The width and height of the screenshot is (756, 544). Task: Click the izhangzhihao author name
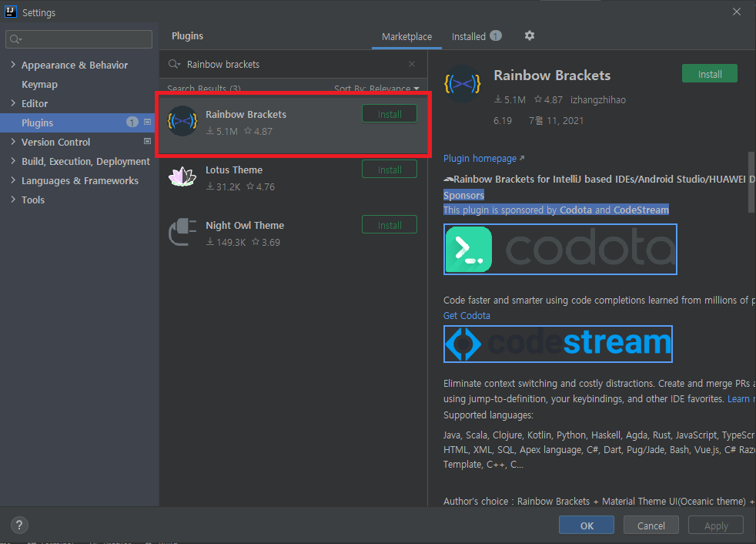pyautogui.click(x=598, y=100)
